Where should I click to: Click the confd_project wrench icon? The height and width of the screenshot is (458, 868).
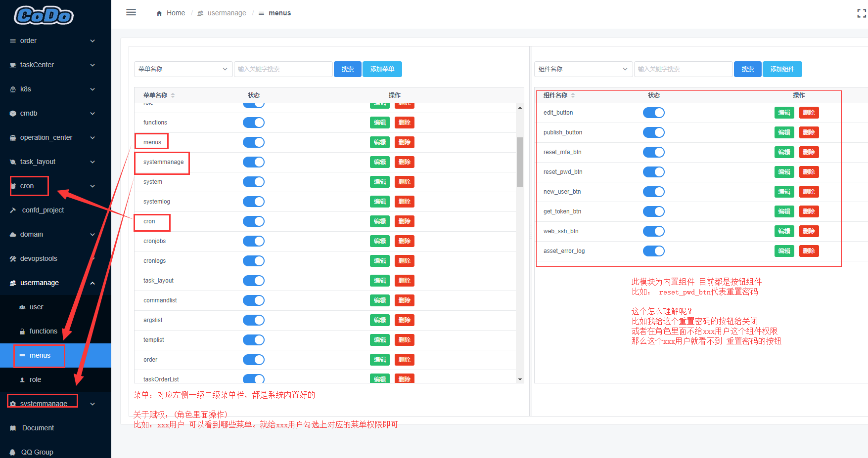point(13,210)
